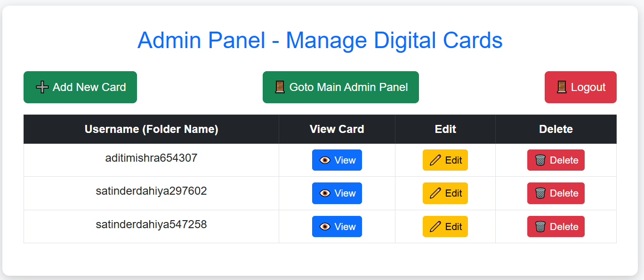The width and height of the screenshot is (644, 280).
Task: Click the eye icon for satinderdahiya297602's card
Action: [325, 193]
